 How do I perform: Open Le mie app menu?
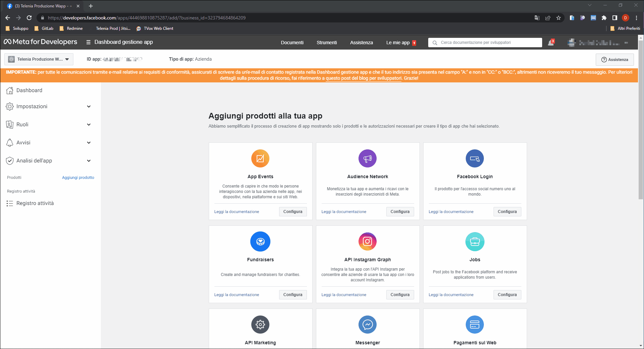point(401,43)
